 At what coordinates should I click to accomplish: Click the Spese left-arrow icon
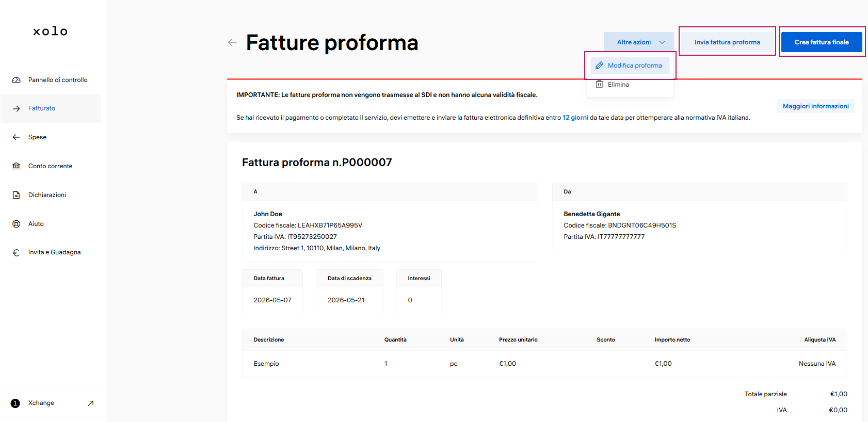[17, 137]
